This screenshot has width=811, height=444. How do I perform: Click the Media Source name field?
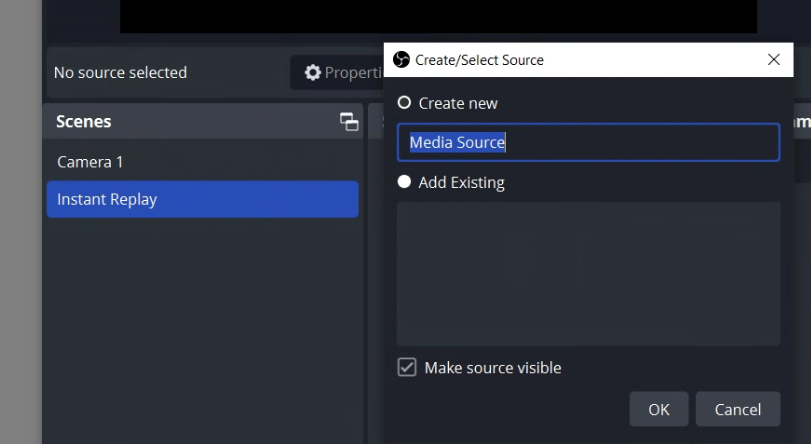pos(588,142)
